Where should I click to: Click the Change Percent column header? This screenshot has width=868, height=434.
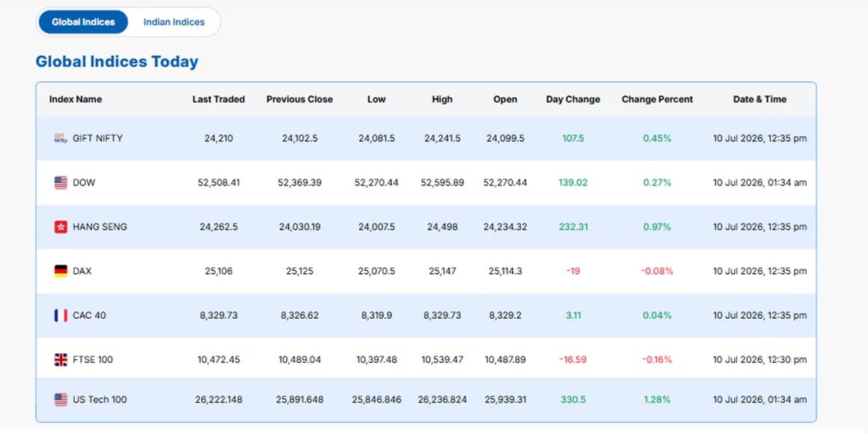(657, 100)
